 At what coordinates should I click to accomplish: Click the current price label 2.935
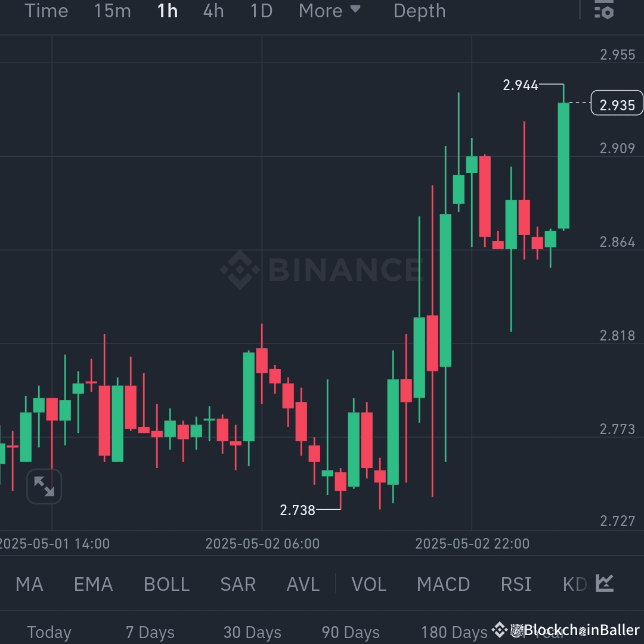tap(617, 104)
